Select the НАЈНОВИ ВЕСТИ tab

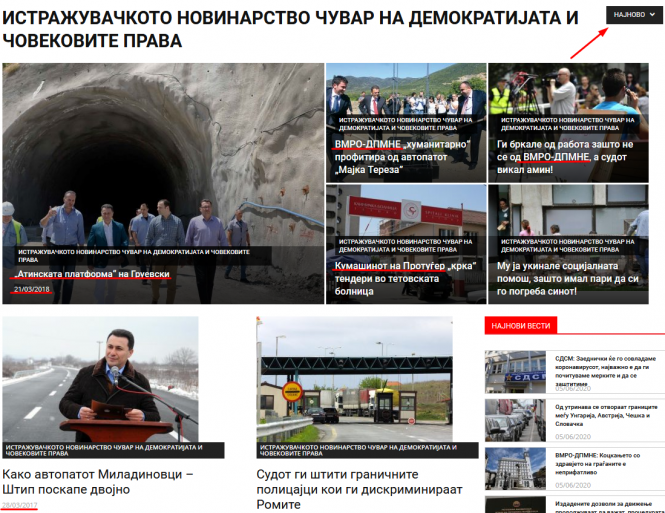[521, 326]
